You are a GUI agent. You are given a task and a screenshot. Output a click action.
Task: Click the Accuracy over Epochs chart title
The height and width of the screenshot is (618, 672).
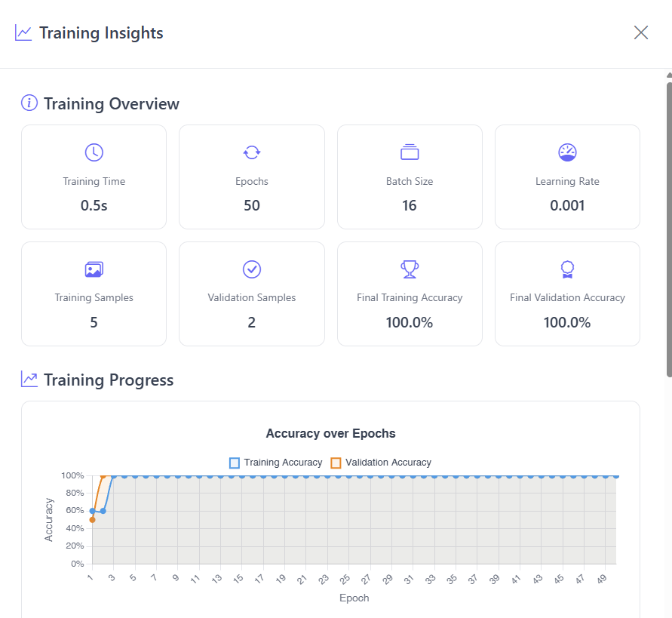[x=331, y=434]
